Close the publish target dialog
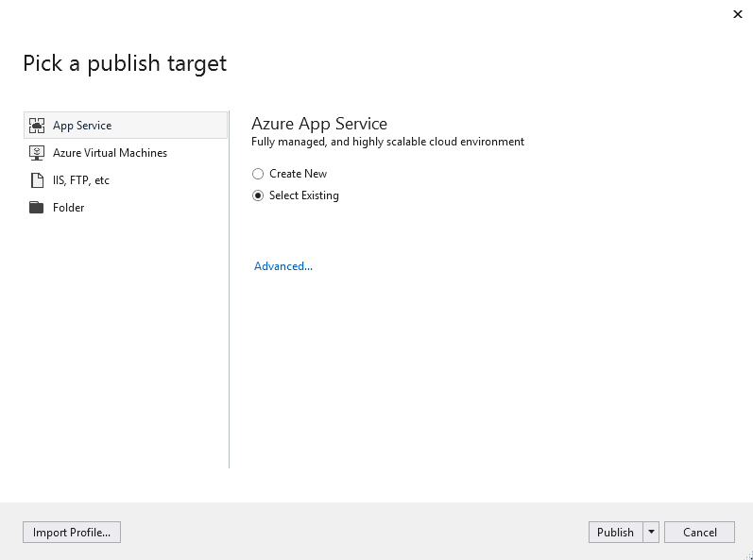753x560 pixels. coord(738,14)
